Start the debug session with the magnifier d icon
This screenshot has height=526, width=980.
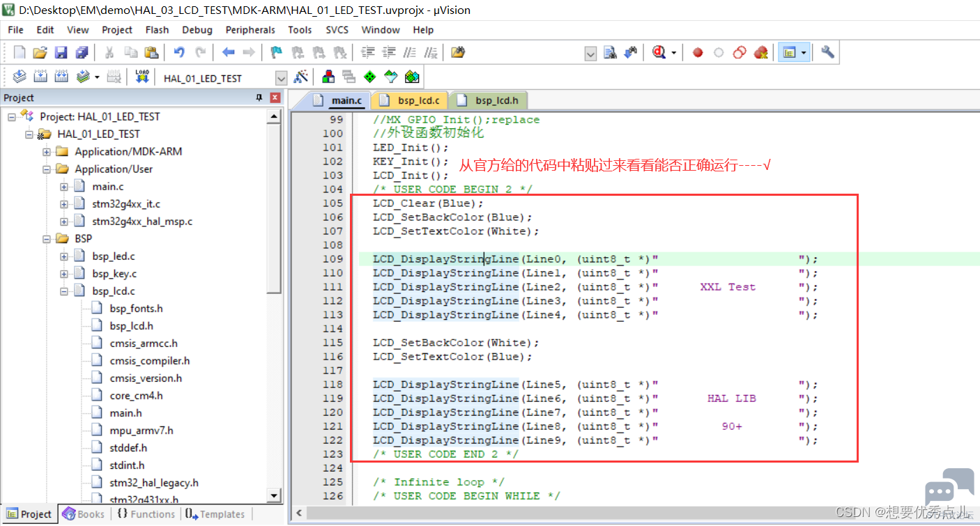tap(659, 53)
